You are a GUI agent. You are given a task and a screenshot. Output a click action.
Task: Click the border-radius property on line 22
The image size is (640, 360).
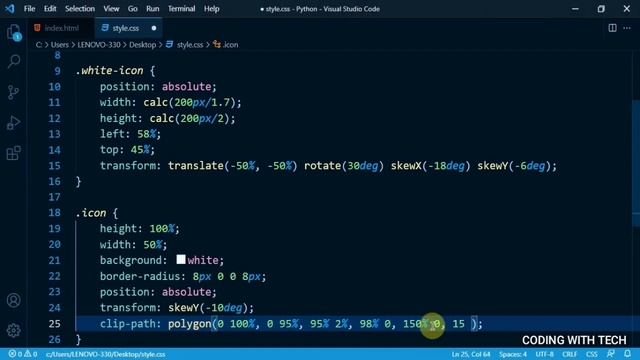tap(140, 276)
